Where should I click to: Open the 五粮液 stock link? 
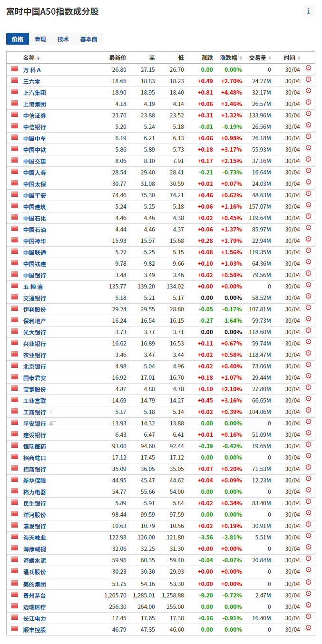point(33,287)
